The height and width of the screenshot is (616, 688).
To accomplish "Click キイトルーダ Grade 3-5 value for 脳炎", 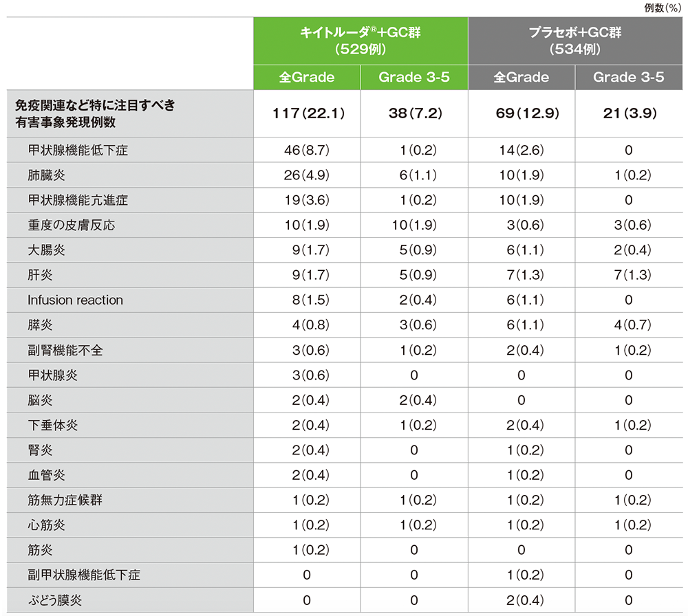I will [418, 400].
